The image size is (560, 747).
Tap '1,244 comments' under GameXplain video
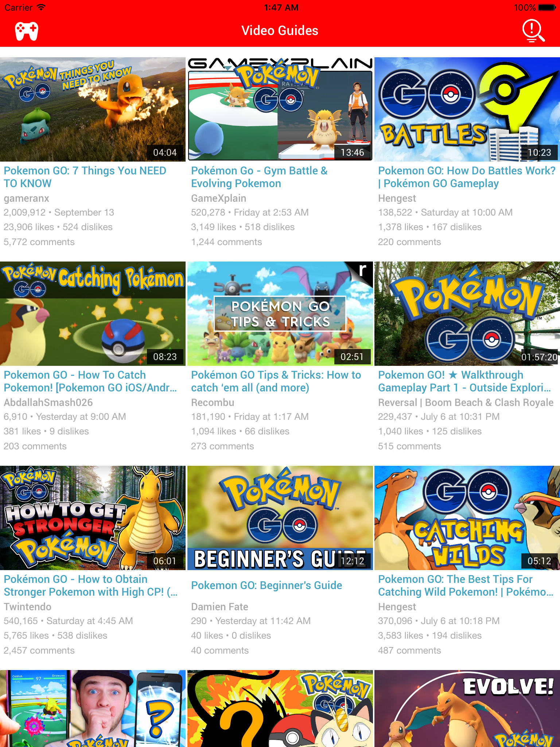226,242
